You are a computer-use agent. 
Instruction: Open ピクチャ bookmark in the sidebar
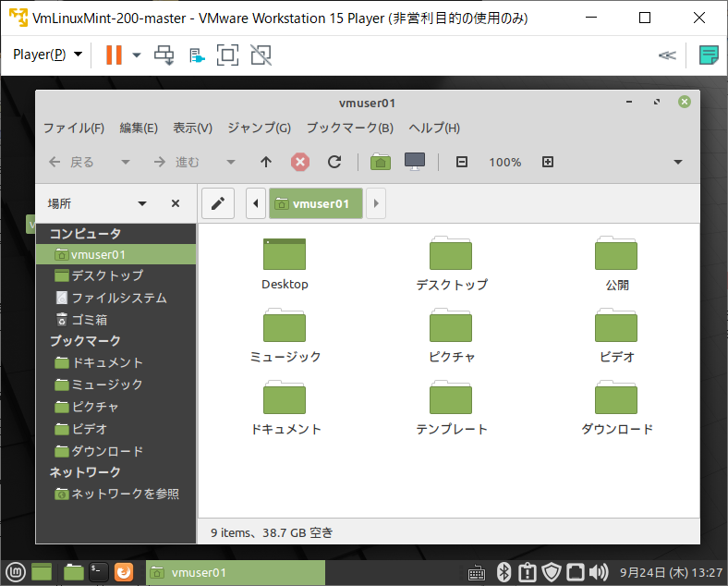tap(115, 407)
